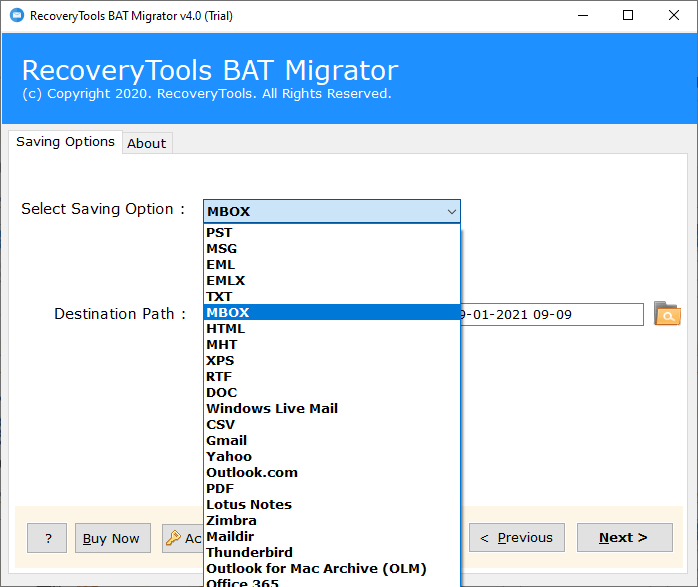This screenshot has width=698, height=587.
Task: Select EMLX saving option
Action: coord(332,280)
